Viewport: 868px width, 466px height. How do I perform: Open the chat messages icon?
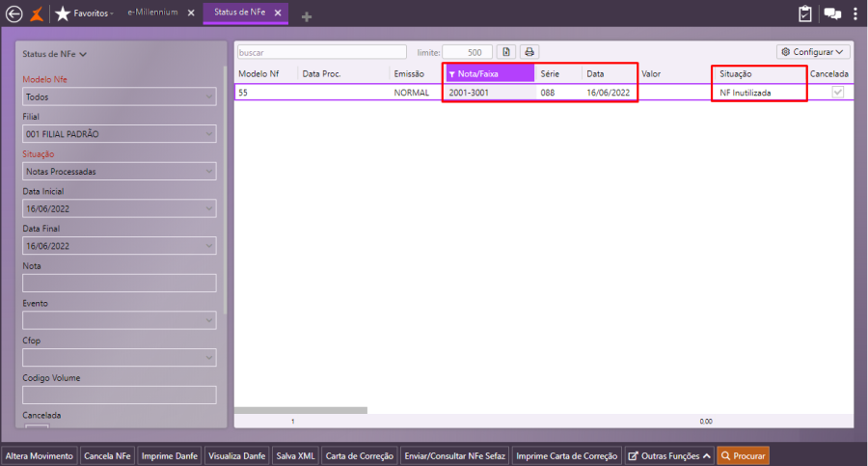832,14
